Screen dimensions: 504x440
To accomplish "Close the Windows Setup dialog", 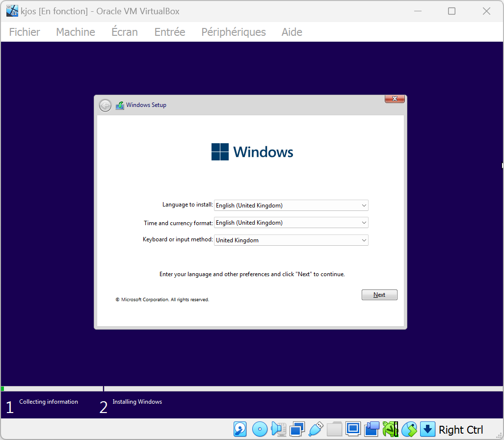I will (395, 99).
